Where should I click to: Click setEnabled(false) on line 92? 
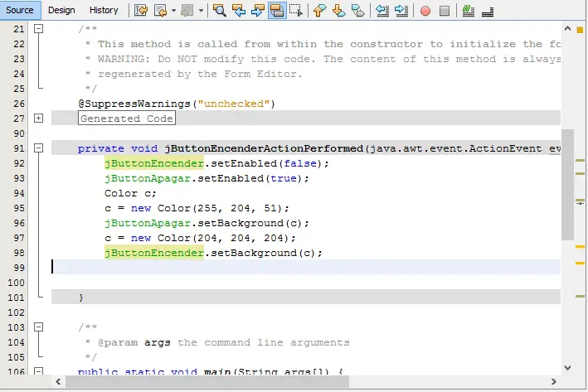[x=266, y=163]
